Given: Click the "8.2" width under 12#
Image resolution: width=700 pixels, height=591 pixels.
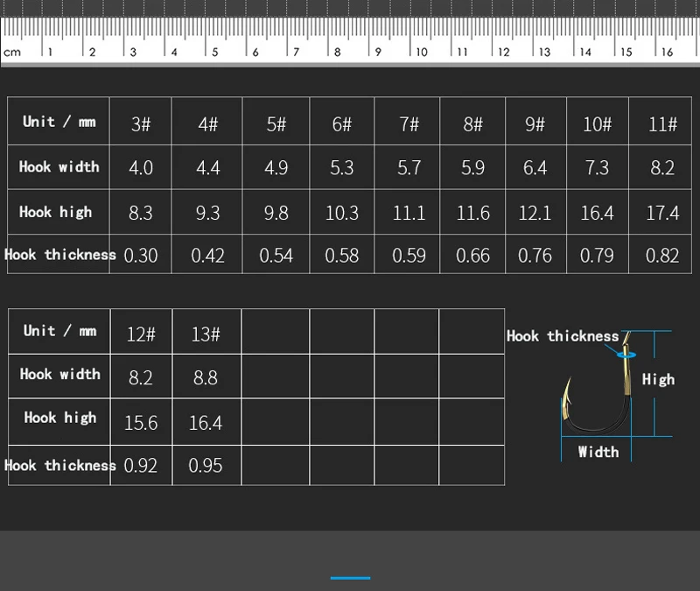Looking at the screenshot, I should tap(141, 378).
